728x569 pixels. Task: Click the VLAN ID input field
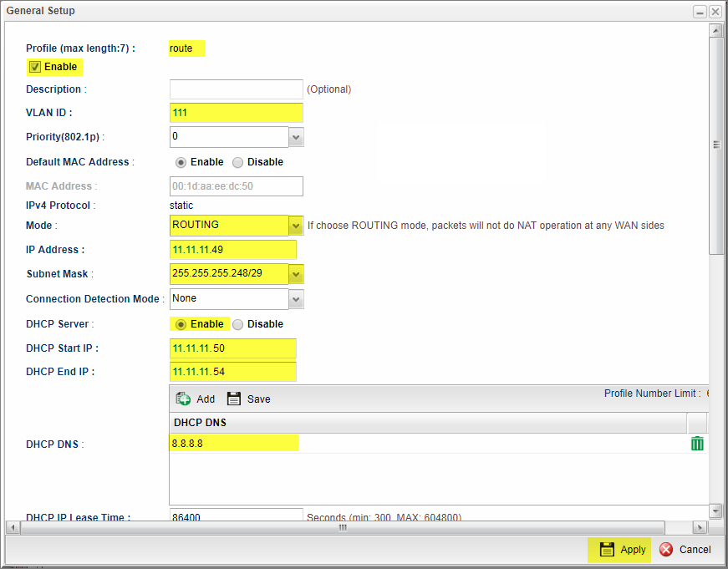236,113
